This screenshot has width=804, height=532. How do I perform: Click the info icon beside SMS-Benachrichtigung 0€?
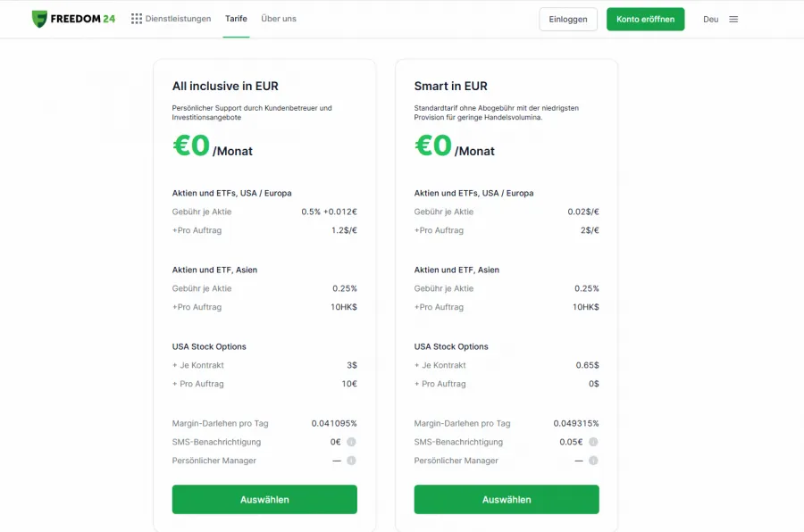(x=351, y=442)
